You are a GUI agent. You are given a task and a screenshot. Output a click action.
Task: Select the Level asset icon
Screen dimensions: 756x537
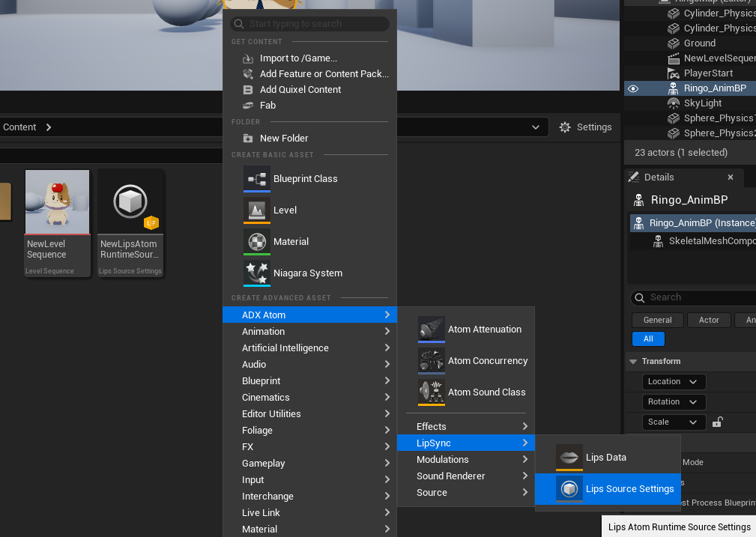point(257,210)
